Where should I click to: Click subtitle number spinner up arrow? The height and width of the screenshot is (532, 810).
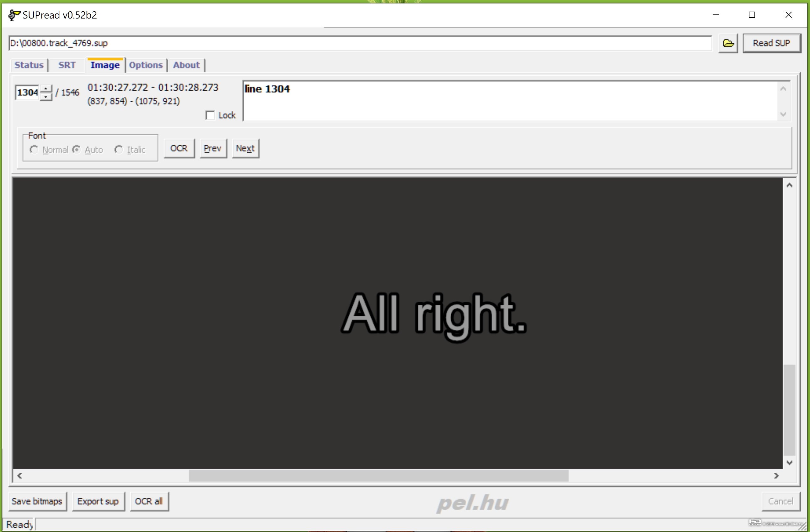[46, 89]
